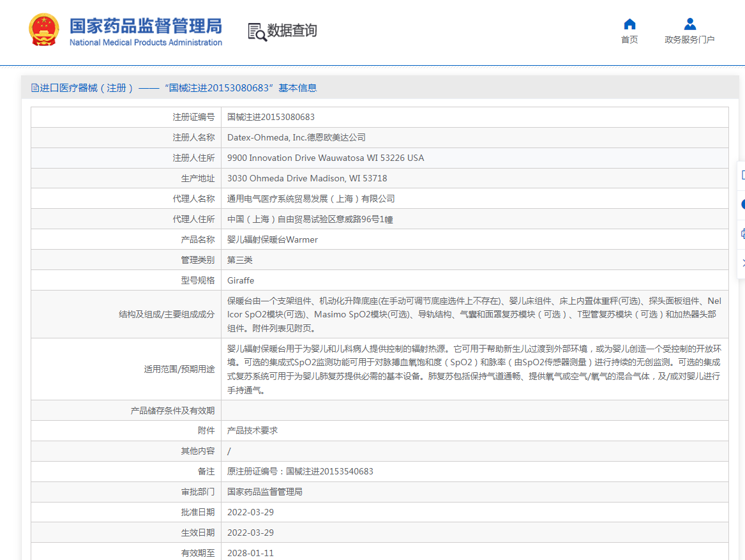Select the 批准日期 label
Image resolution: width=745 pixels, height=560 pixels.
point(198,513)
